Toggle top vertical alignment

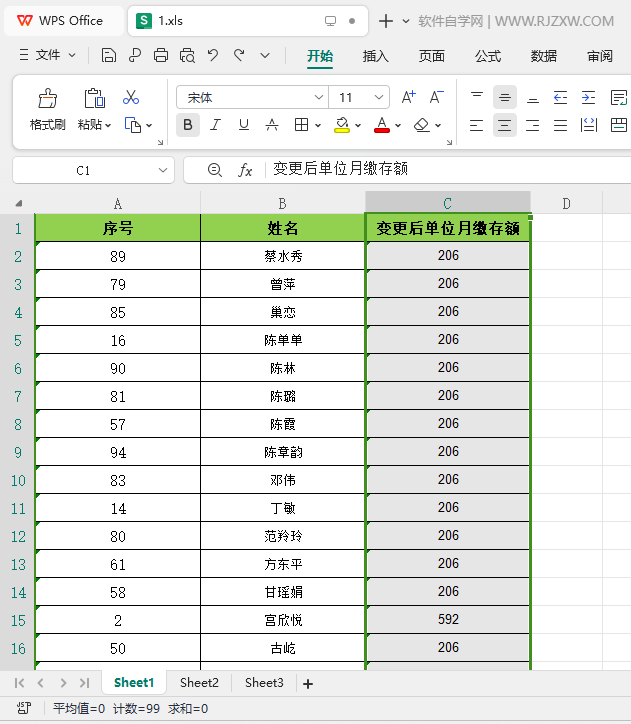tap(476, 95)
